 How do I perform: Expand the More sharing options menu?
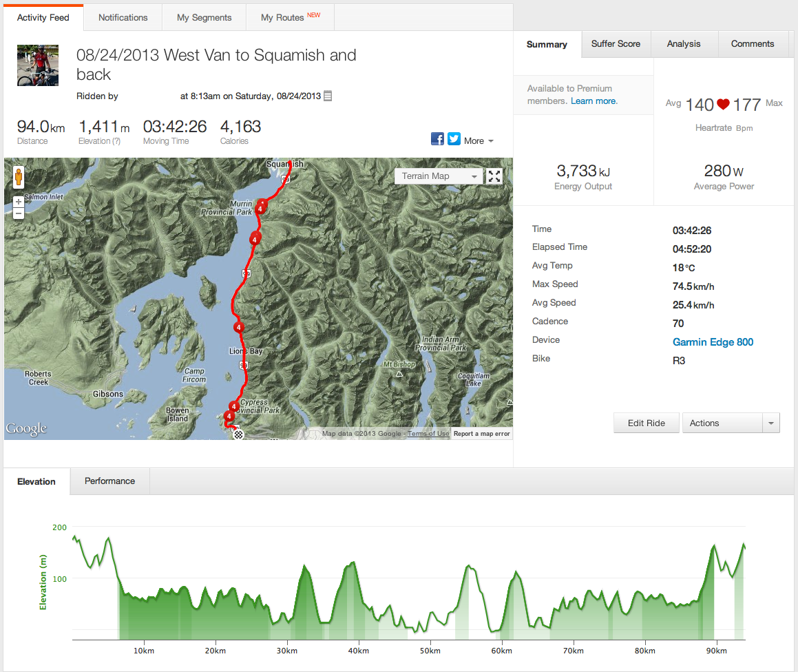tap(479, 140)
